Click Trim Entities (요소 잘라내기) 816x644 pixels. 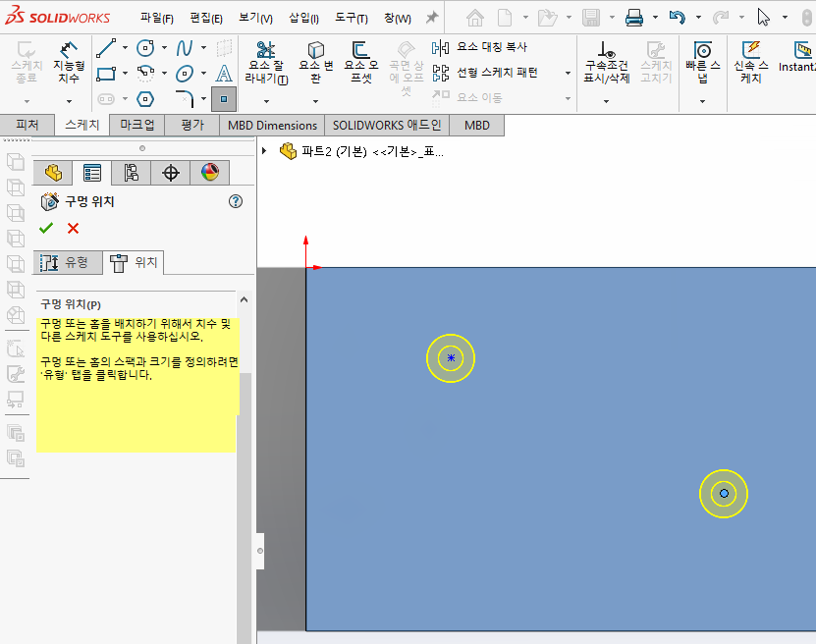coord(266,63)
